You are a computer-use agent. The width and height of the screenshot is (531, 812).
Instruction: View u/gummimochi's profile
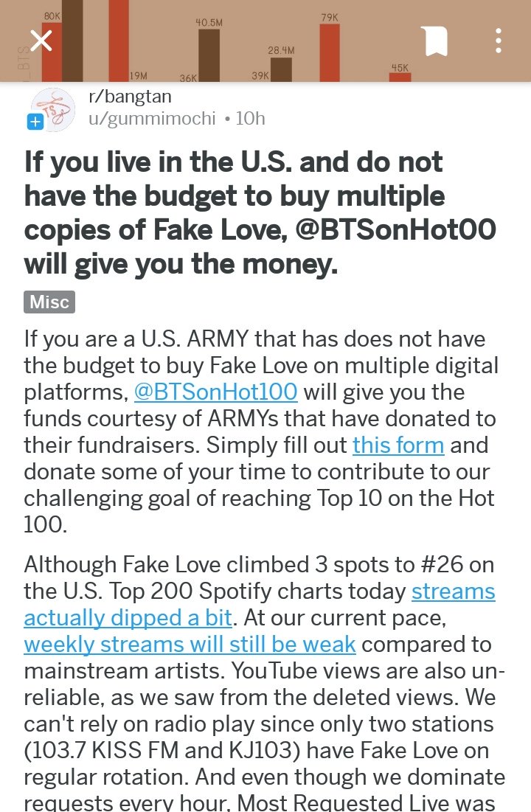click(x=152, y=118)
